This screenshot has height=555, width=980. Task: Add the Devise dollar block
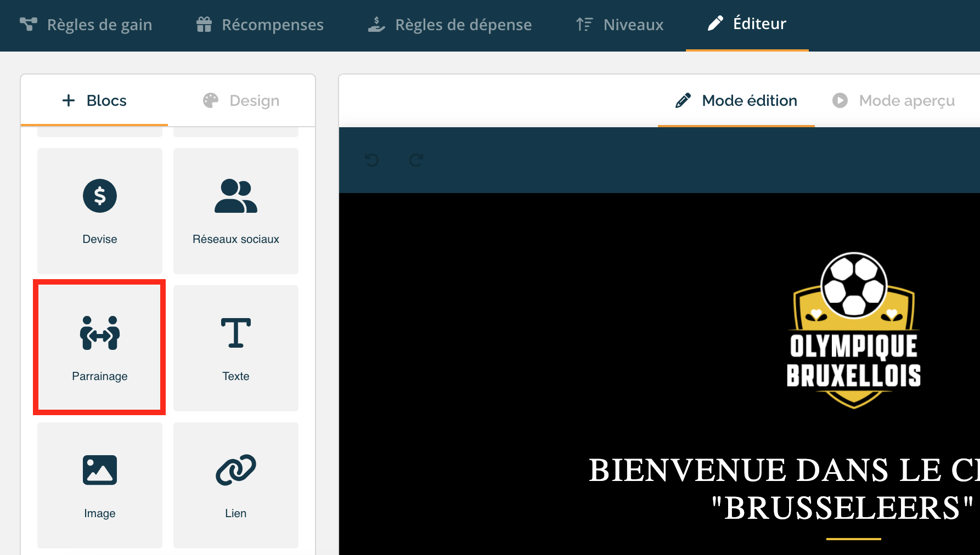pyautogui.click(x=100, y=211)
